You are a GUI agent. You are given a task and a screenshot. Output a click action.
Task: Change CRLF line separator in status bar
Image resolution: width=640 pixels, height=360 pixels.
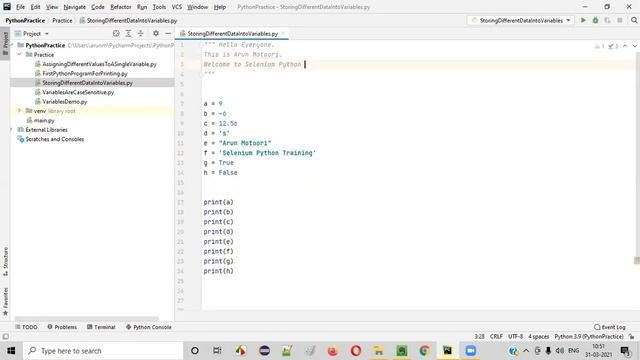[496, 337]
